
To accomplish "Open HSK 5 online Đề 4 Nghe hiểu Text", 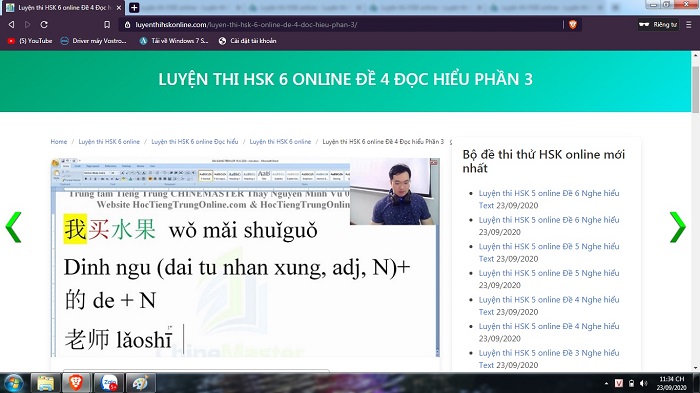I will point(549,305).
